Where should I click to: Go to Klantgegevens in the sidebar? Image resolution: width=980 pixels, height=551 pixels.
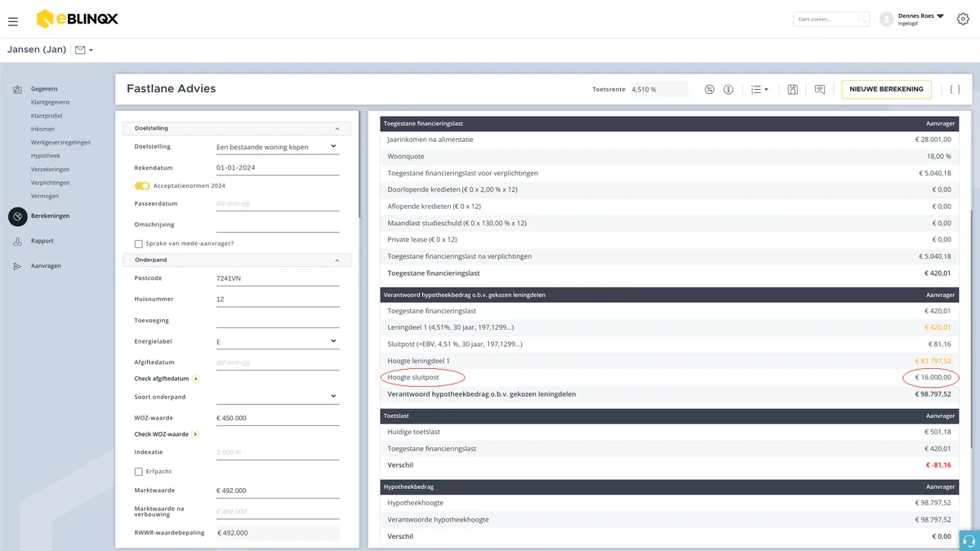[x=51, y=102]
